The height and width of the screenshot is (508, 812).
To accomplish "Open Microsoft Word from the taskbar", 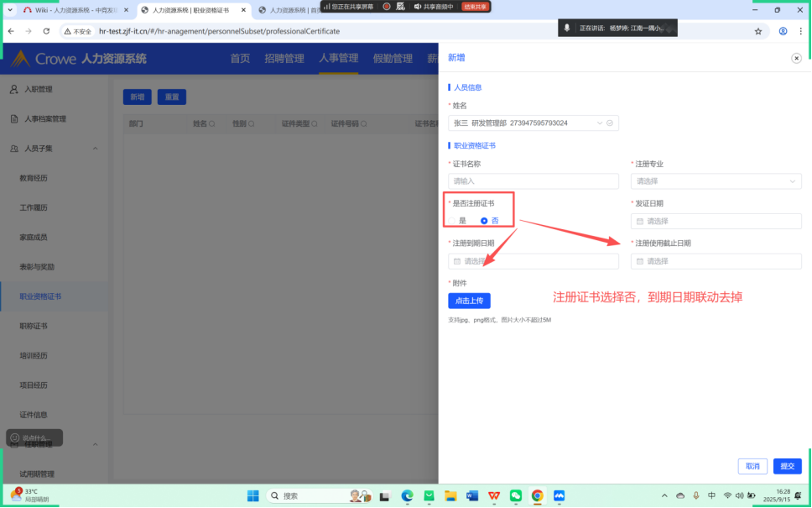I will [x=472, y=496].
